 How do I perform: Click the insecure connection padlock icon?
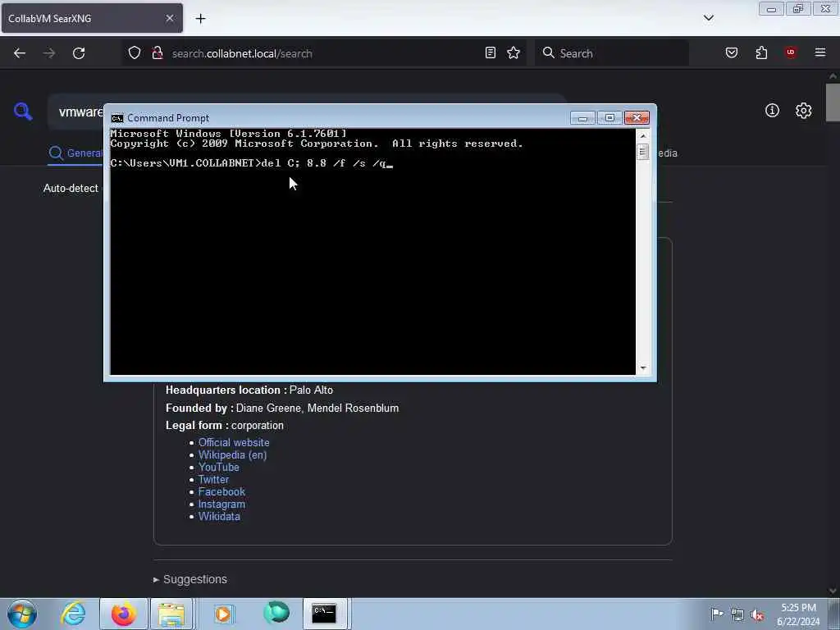coord(157,52)
